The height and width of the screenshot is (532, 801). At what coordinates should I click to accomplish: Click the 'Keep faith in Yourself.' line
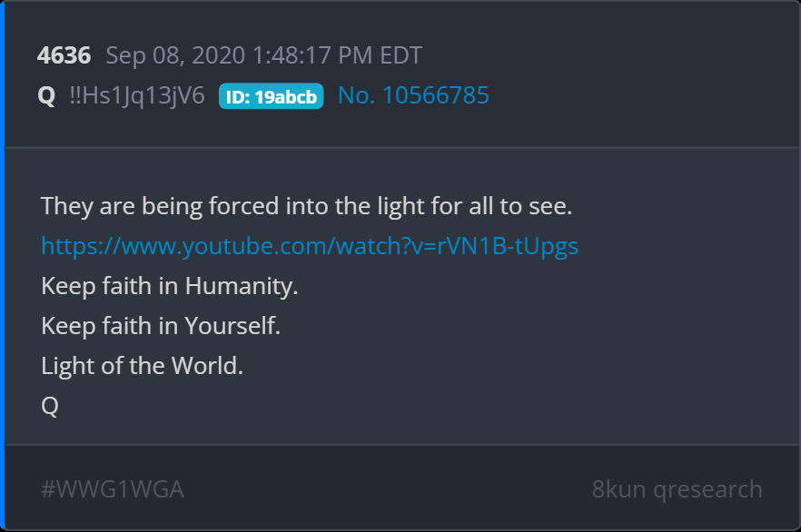tap(161, 326)
